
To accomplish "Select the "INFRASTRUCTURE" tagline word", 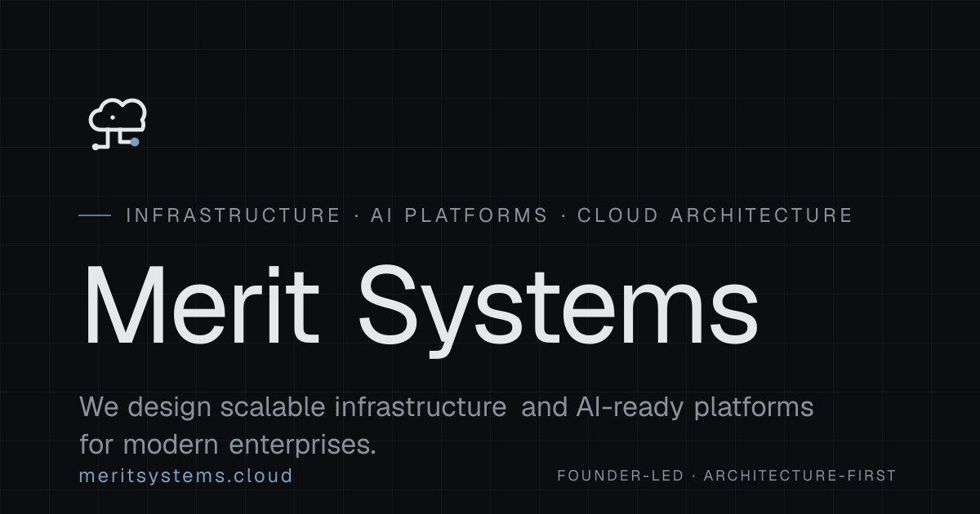I will [233, 215].
